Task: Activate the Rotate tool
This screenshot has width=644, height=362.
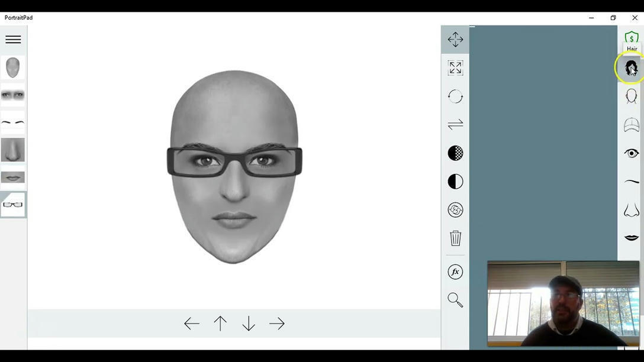Action: click(455, 96)
